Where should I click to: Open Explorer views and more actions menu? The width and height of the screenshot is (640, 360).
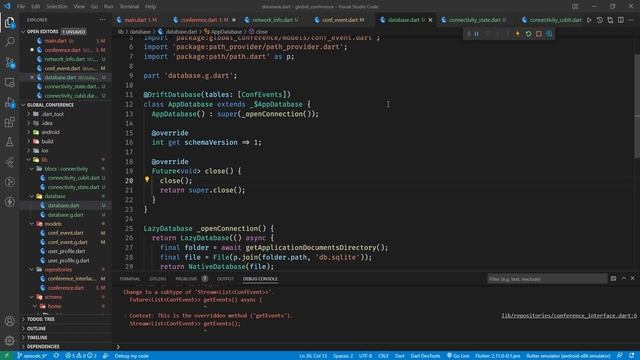pyautogui.click(x=102, y=20)
